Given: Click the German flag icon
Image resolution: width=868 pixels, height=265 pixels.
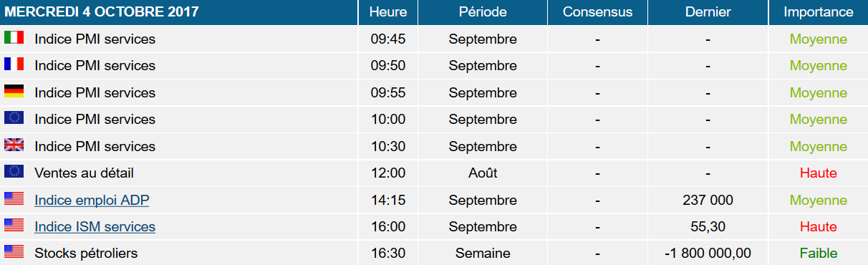Looking at the screenshot, I should pyautogui.click(x=14, y=91).
